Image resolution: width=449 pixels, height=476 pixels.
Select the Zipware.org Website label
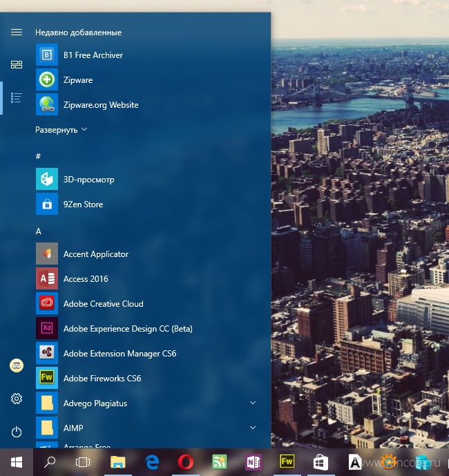tap(101, 105)
